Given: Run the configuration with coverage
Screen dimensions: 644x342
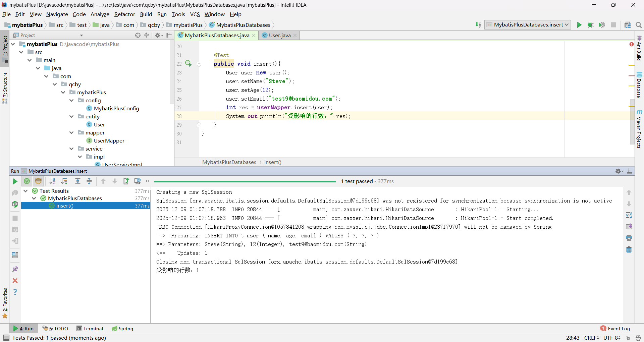Looking at the screenshot, I should tap(602, 25).
